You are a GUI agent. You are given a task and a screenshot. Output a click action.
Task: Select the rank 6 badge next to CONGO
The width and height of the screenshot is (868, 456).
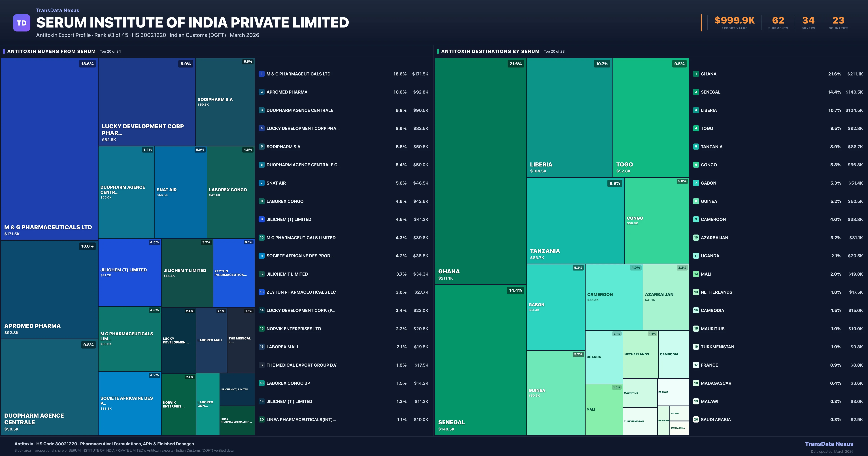(x=696, y=165)
